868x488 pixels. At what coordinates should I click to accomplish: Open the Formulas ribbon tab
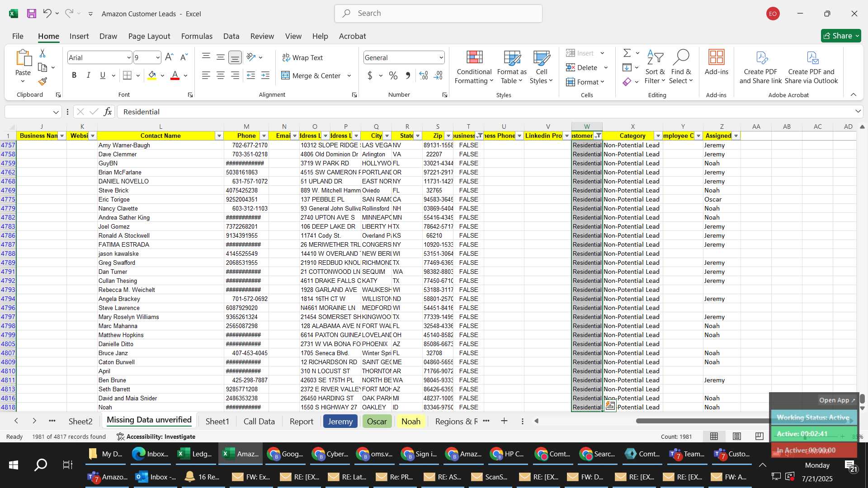tap(197, 36)
